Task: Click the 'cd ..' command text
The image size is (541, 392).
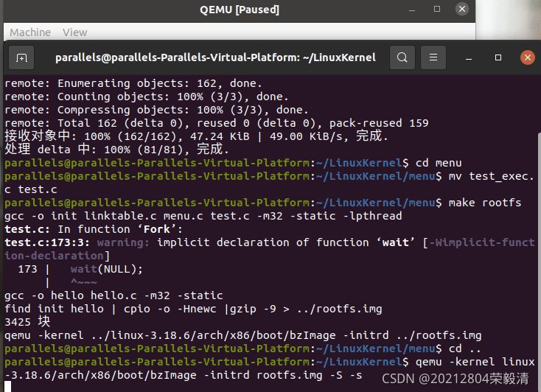Action: pyautogui.click(x=464, y=349)
